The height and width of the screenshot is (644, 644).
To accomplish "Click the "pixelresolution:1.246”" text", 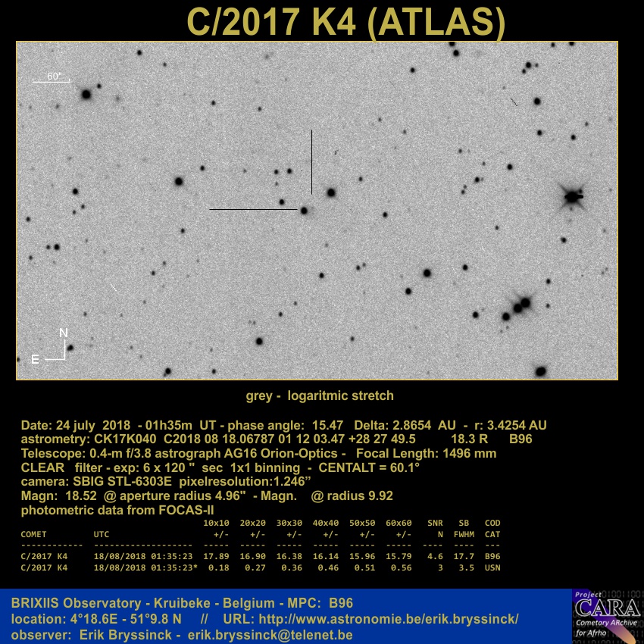I will [245, 481].
